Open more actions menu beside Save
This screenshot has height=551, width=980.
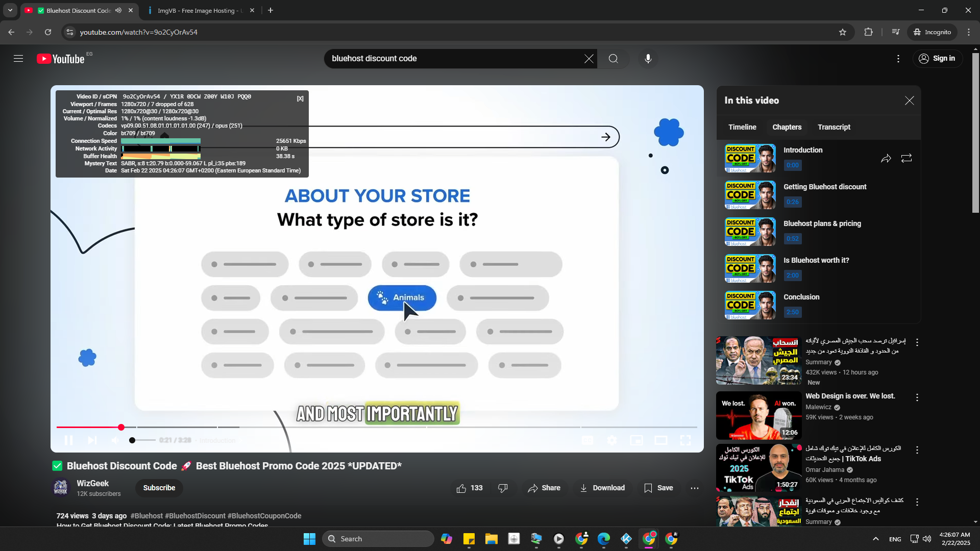695,488
